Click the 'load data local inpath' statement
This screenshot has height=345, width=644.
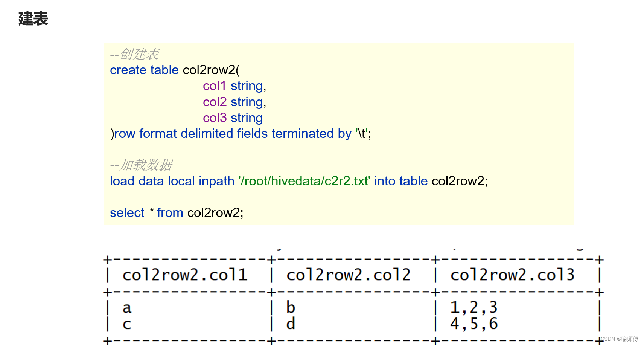click(299, 181)
